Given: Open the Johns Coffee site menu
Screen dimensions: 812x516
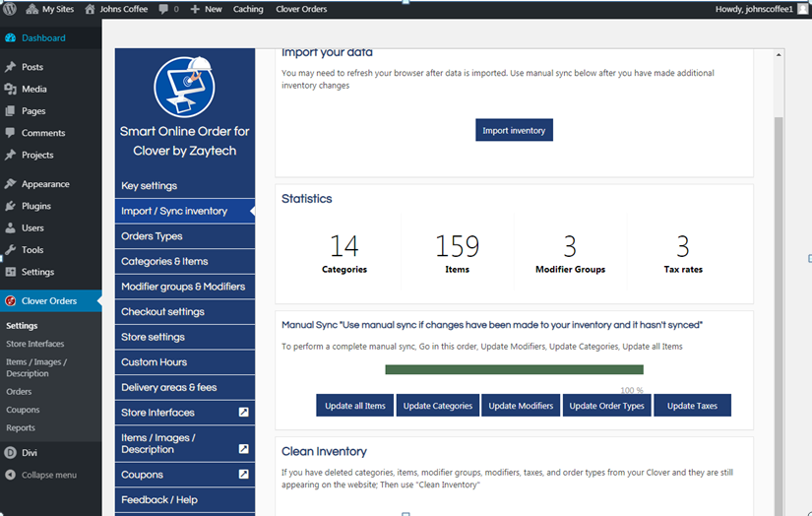Looking at the screenshot, I should [x=116, y=9].
